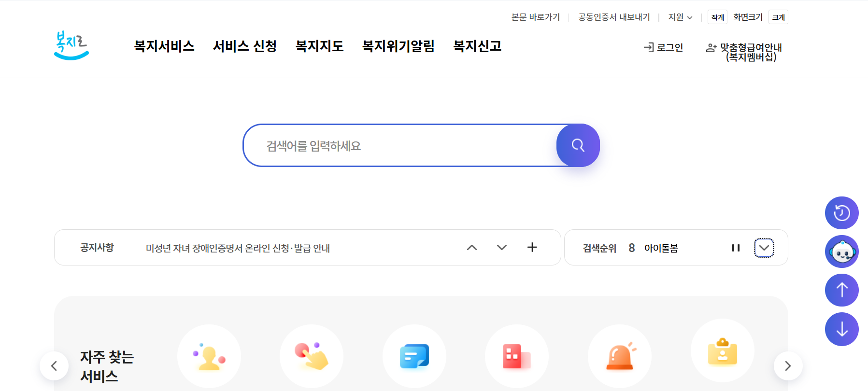Click the 검색어를 입력하세요 search field
This screenshot has height=391, width=868.
[400, 145]
